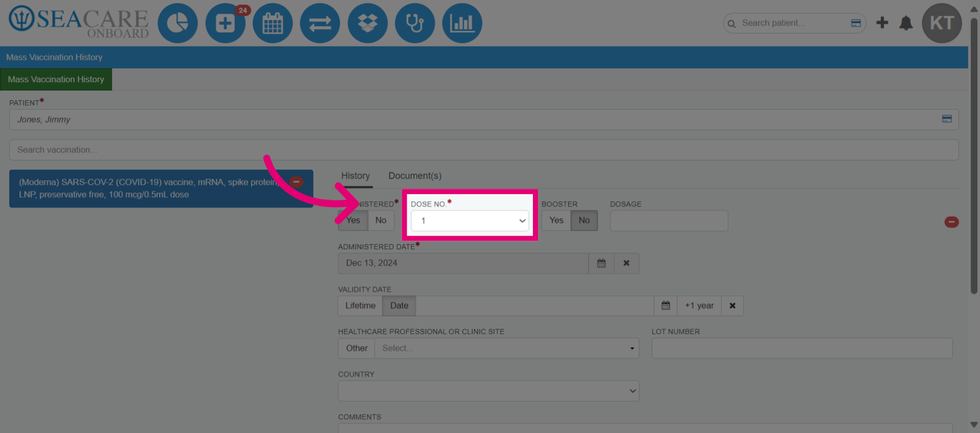Screen dimensions: 980x433
Task: Switch to the History tab
Action: 356,176
